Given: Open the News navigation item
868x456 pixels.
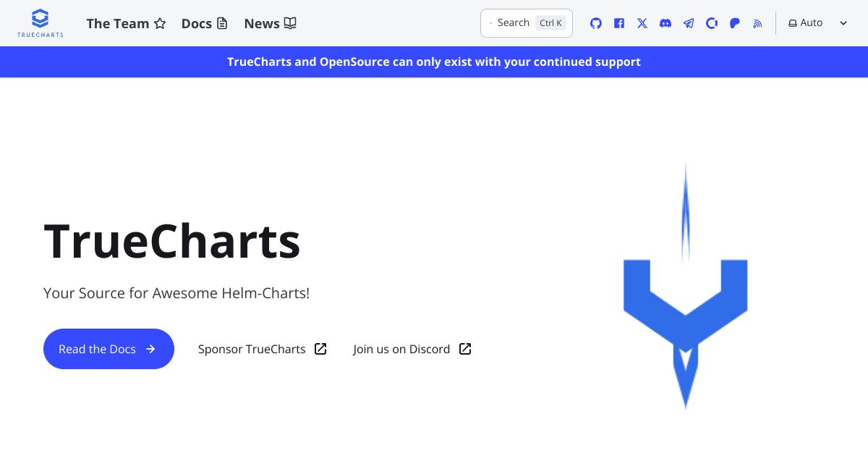Looking at the screenshot, I should tap(271, 23).
